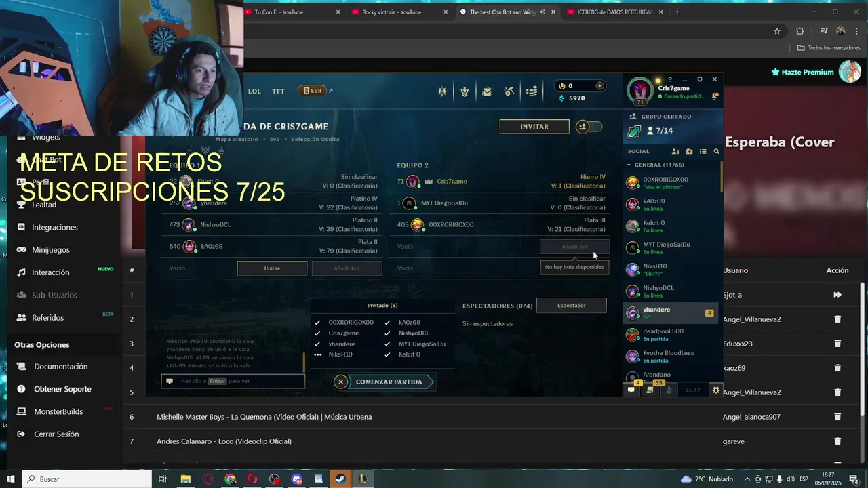Click the bug report icon in League client

click(715, 390)
